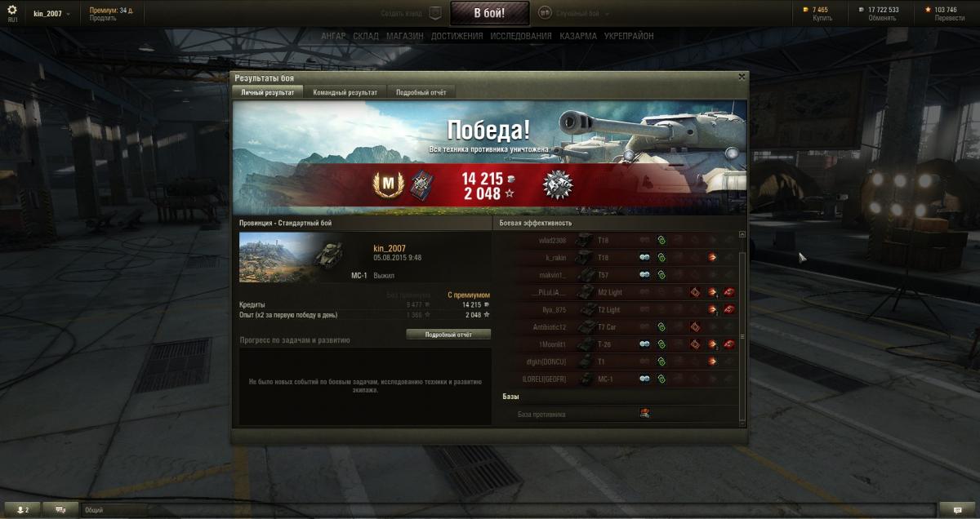Click the Продлить premium link
The height and width of the screenshot is (519, 980).
click(x=103, y=18)
